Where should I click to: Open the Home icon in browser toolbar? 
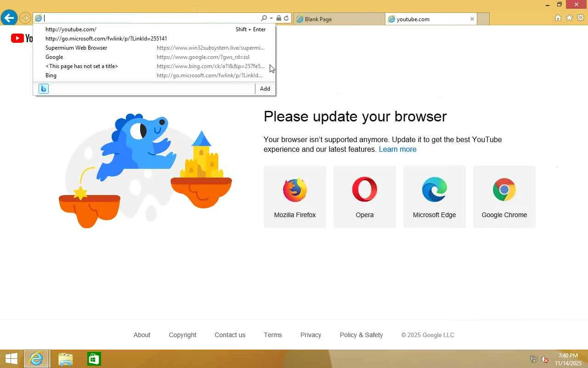558,18
